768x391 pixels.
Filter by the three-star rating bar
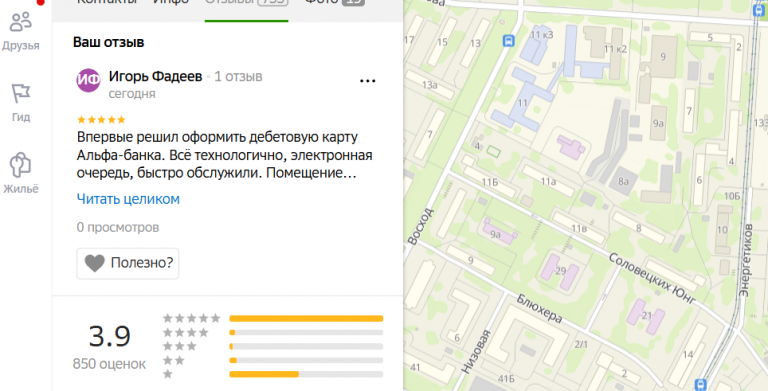pyautogui.click(x=306, y=346)
